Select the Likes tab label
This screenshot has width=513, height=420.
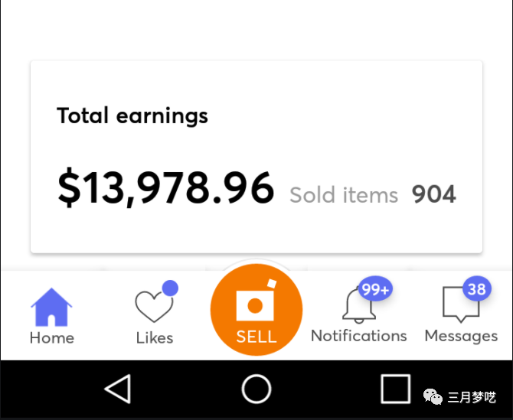coord(155,337)
